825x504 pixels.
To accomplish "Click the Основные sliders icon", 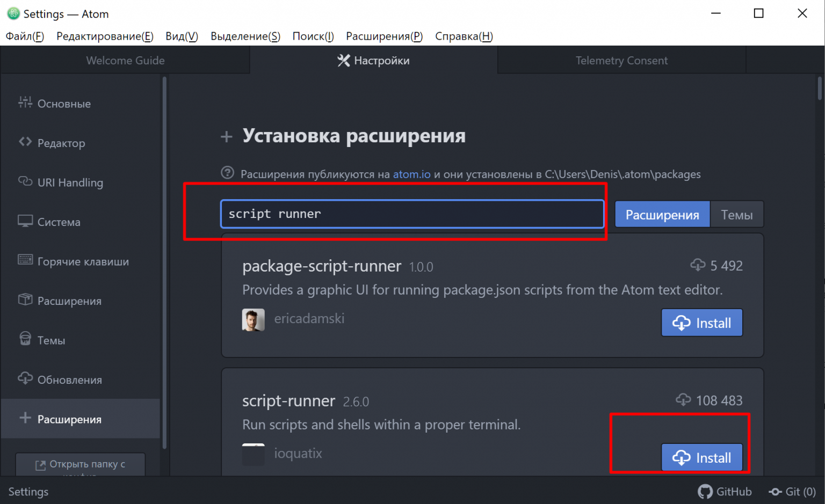I will (x=25, y=102).
